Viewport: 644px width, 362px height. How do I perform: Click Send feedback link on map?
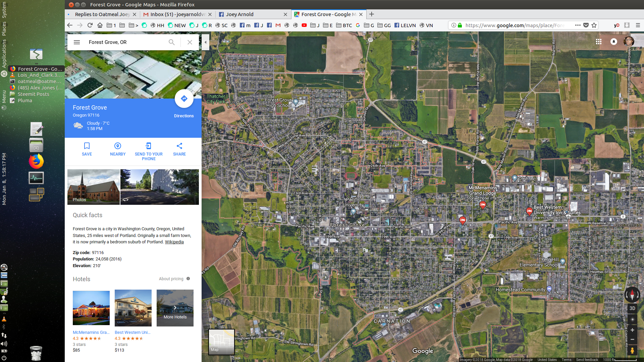[587, 360]
